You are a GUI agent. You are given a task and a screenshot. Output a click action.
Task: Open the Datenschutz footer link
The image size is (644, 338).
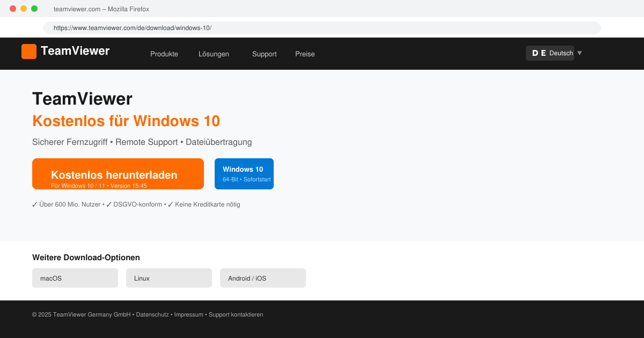[152, 315]
